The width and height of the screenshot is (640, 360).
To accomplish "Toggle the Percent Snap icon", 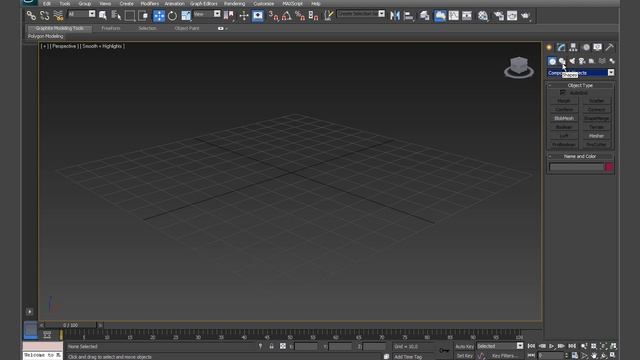I will coord(300,16).
